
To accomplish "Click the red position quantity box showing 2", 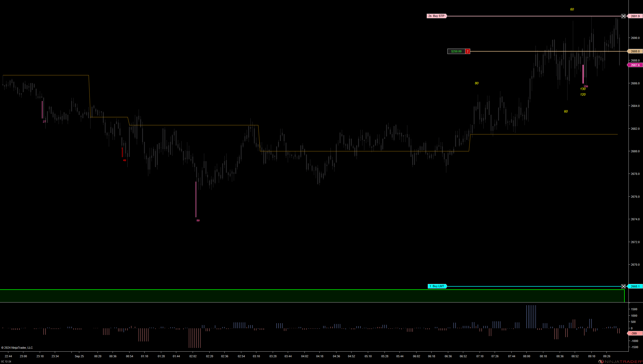I will coord(468,51).
